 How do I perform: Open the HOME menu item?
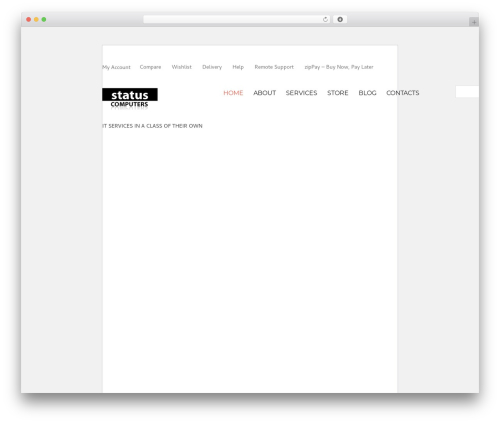point(233,93)
